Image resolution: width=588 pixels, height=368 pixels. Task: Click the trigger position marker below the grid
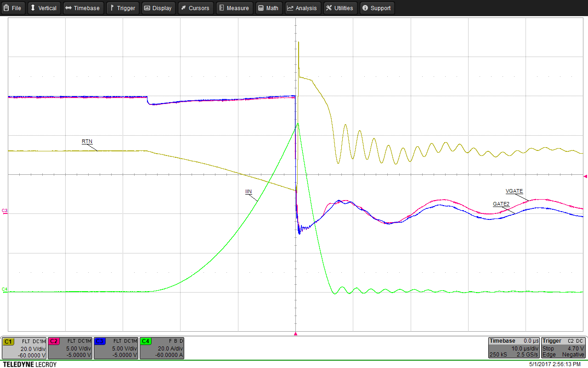(295, 334)
